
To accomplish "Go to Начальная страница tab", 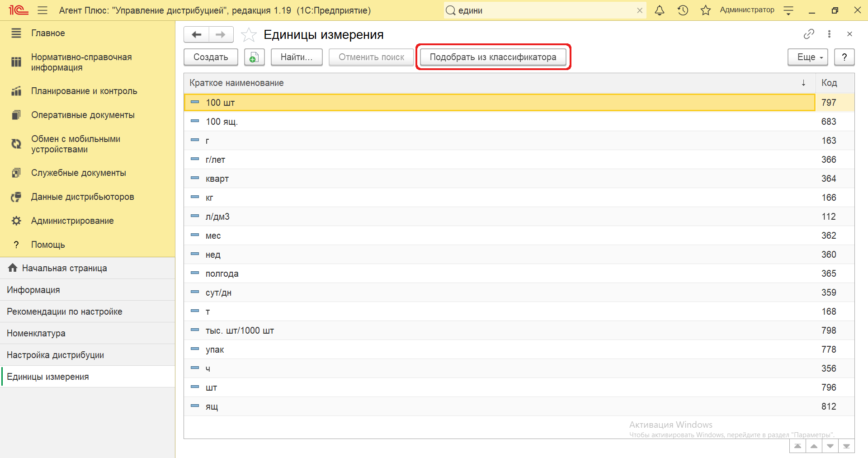I will [x=87, y=268].
